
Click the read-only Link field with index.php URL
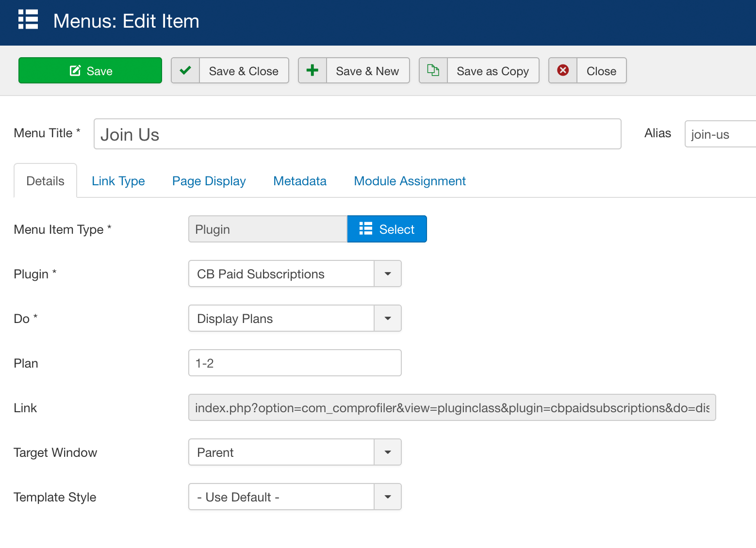[x=452, y=407]
